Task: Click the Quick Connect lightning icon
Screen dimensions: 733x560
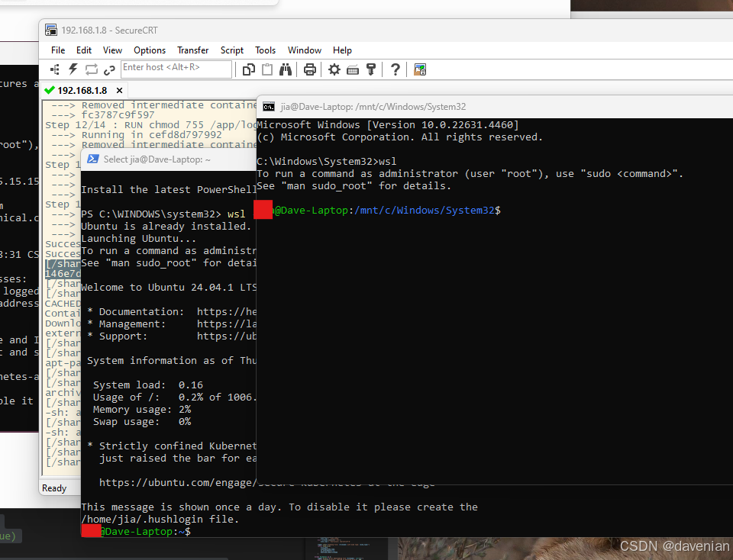Action: coord(73,69)
